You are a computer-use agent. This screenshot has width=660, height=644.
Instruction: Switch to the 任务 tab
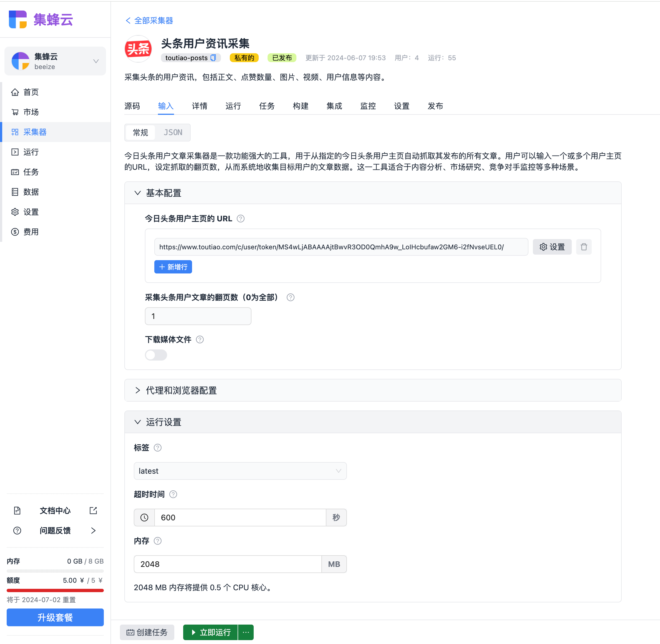pyautogui.click(x=267, y=106)
